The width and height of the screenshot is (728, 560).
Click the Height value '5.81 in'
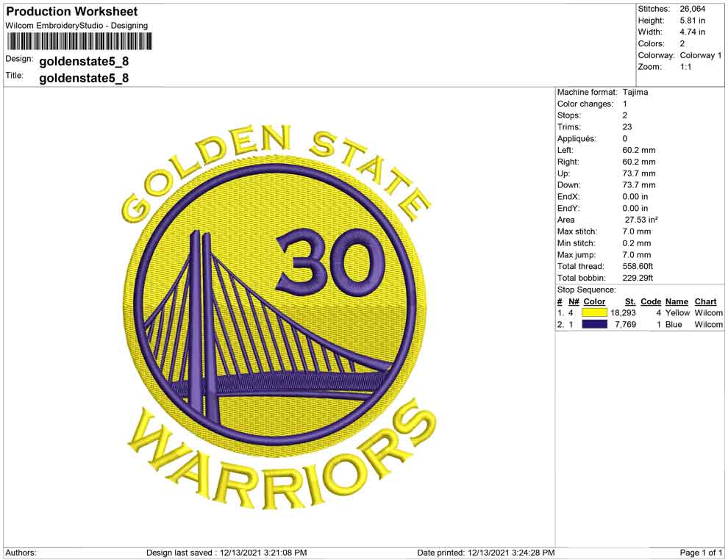pos(692,21)
